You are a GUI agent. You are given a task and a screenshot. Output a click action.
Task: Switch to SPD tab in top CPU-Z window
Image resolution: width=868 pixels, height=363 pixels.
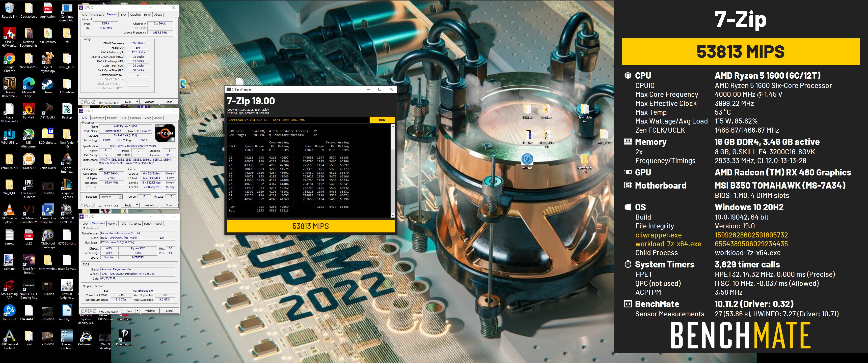pyautogui.click(x=123, y=14)
